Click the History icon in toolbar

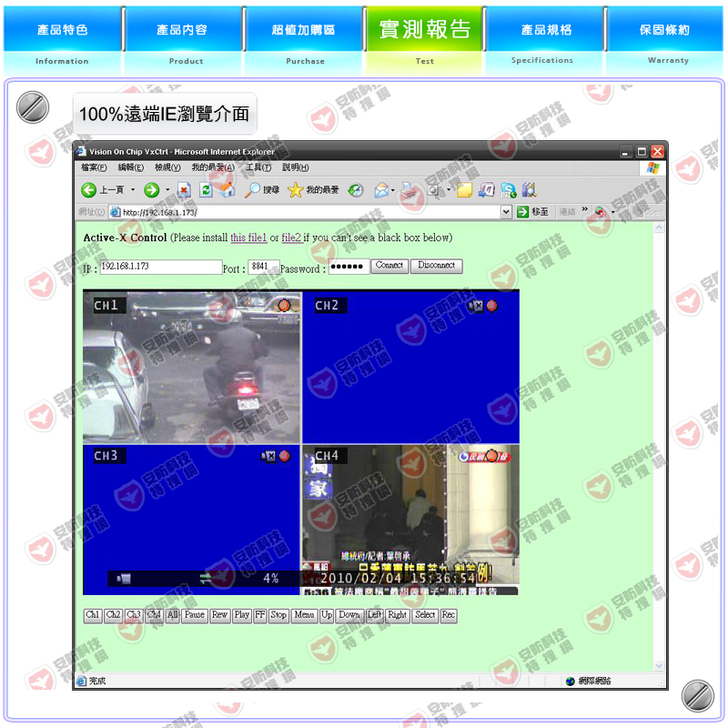point(356,190)
